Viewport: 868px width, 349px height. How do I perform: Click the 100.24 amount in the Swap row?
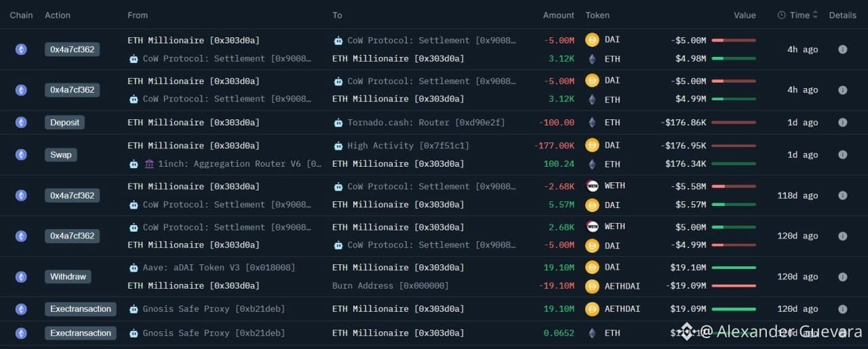(559, 164)
